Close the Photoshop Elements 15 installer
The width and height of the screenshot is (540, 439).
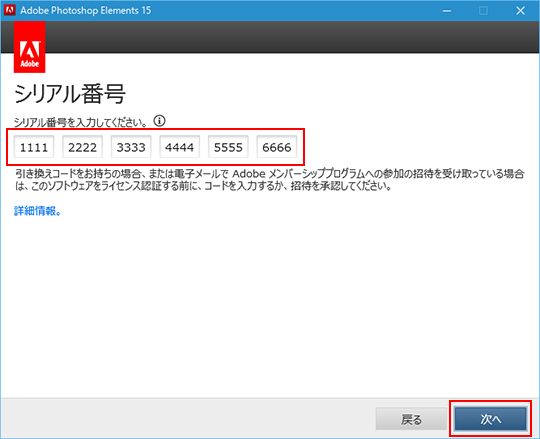pyautogui.click(x=520, y=11)
